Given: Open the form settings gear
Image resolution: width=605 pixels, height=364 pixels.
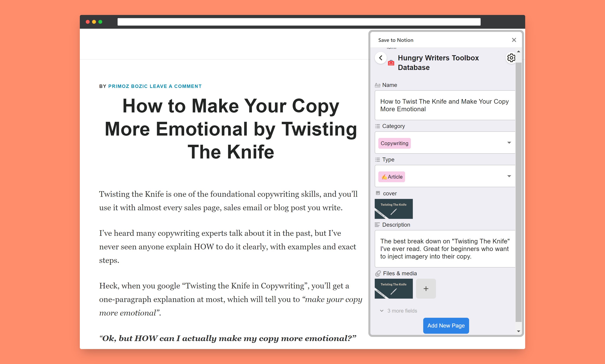Looking at the screenshot, I should point(511,58).
